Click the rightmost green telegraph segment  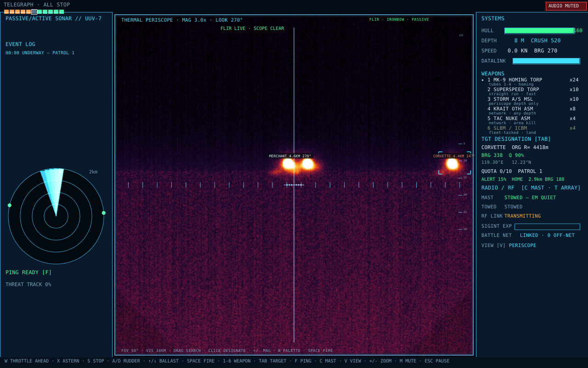[62, 12]
